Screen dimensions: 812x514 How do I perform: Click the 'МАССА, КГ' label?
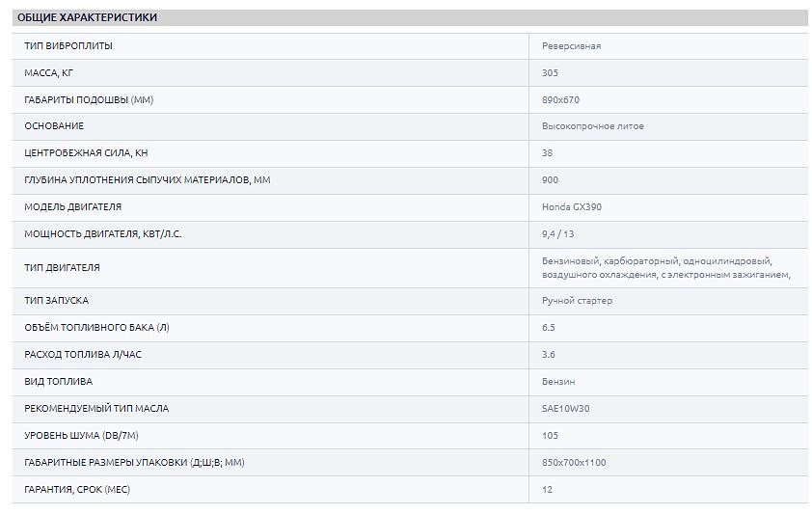click(x=48, y=73)
